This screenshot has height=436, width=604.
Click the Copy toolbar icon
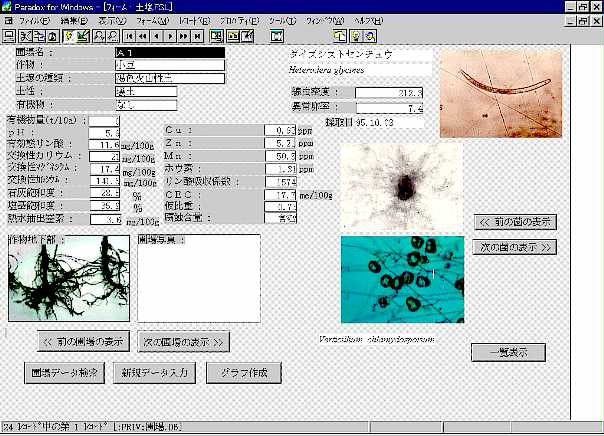tap(39, 36)
